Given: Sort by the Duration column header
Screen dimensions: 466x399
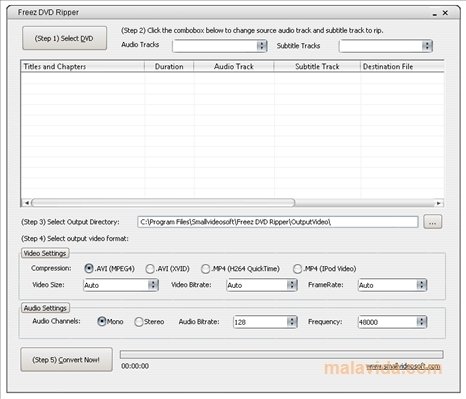Looking at the screenshot, I should (169, 67).
